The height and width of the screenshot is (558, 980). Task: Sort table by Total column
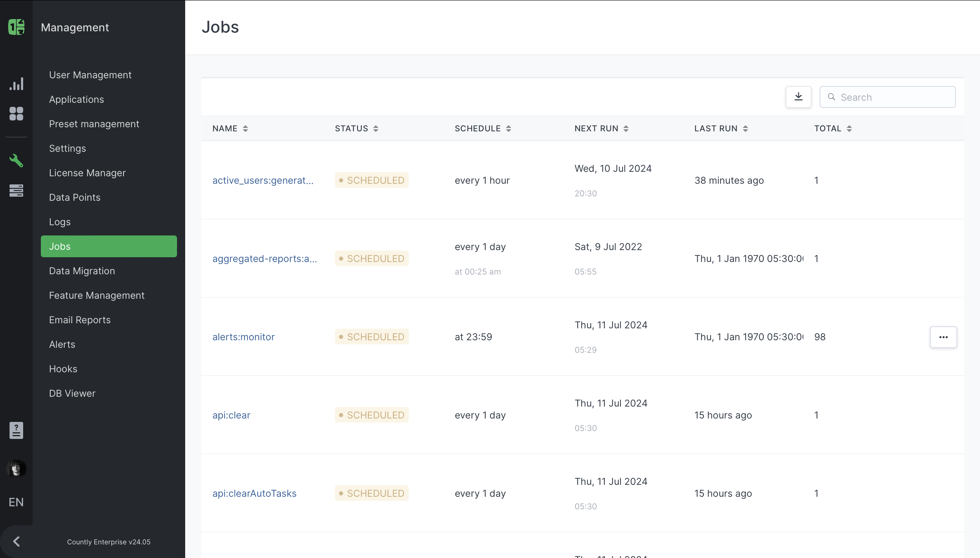click(833, 128)
